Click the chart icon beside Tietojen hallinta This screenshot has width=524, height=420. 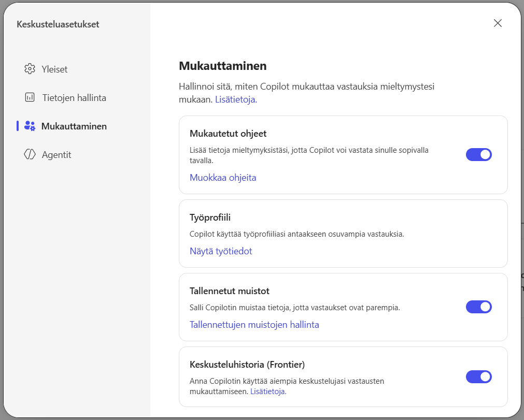point(30,97)
